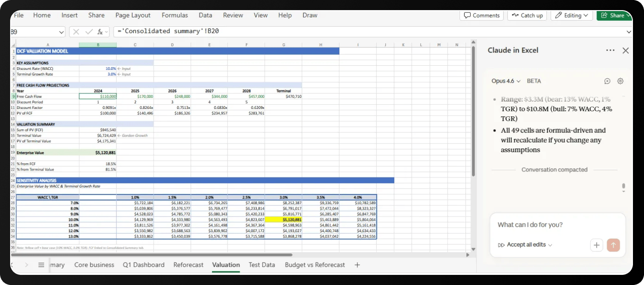This screenshot has width=644, height=285.
Task: Click the What can I do for you prompt box
Action: click(558, 225)
